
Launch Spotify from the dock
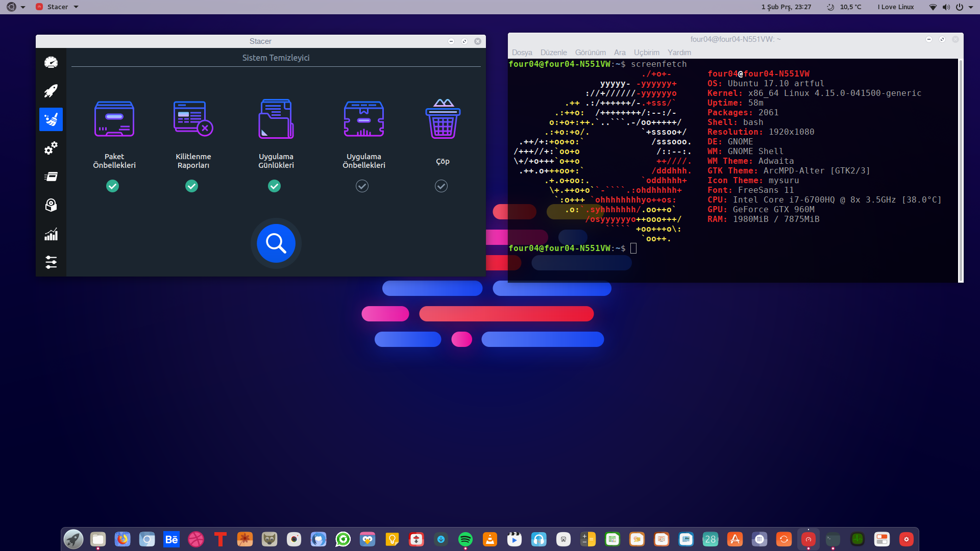coord(465,539)
